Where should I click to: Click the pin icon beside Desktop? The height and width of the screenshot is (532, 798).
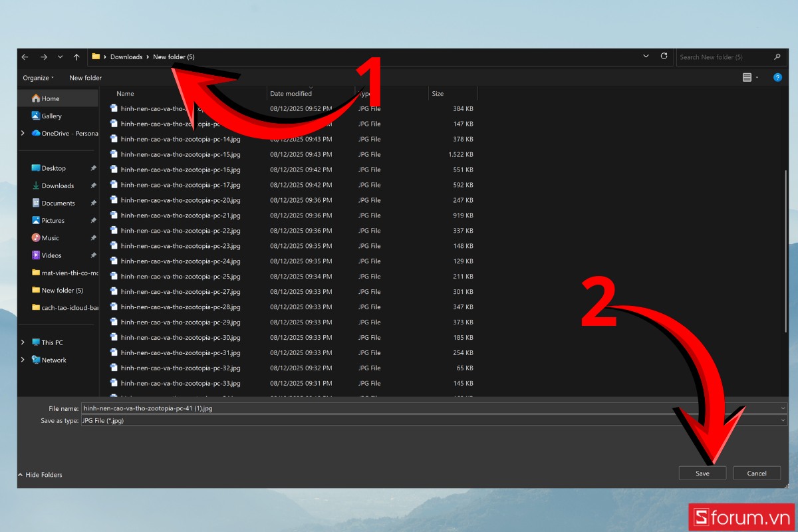tap(93, 168)
